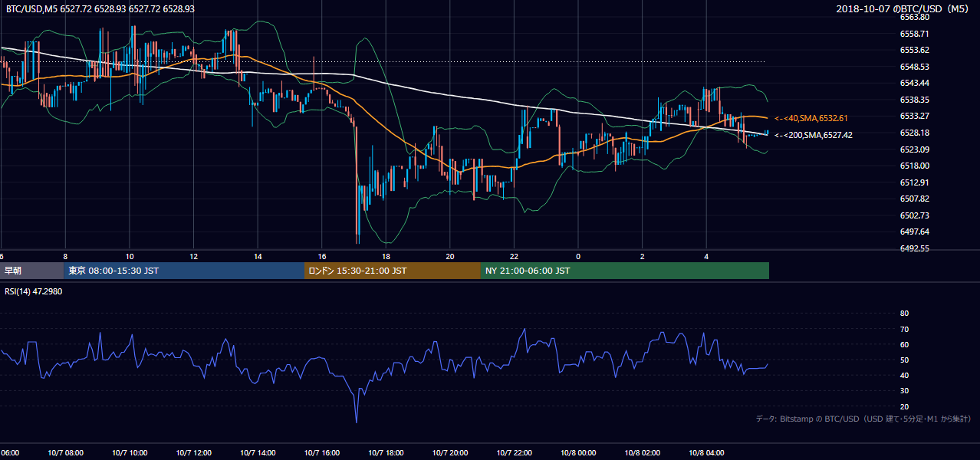
Task: Select the ロンドン 15:30-21:00 JST session bar
Action: click(x=393, y=271)
